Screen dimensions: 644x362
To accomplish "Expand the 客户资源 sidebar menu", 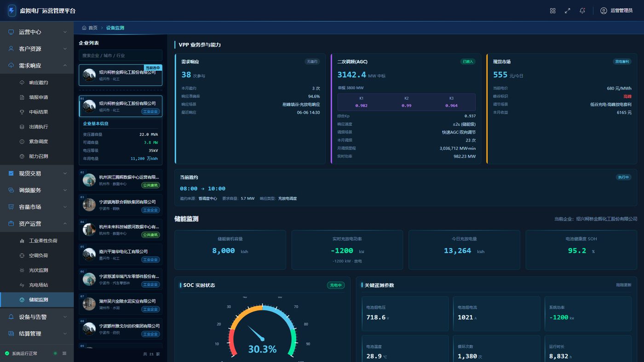I will tap(37, 49).
